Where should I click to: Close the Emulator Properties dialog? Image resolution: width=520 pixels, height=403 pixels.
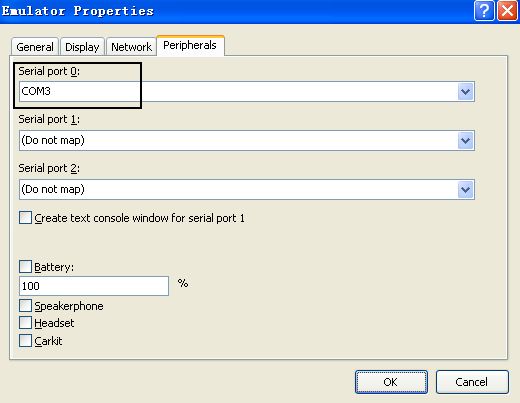tap(507, 11)
